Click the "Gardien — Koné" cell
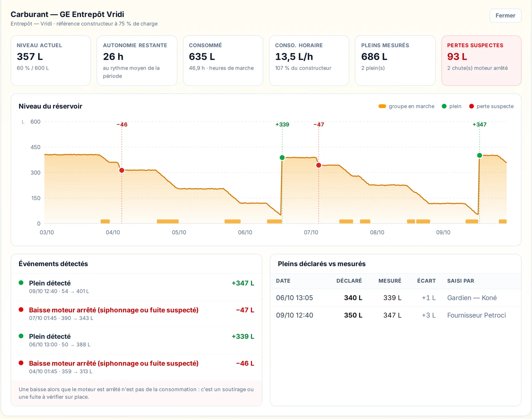Screen dimensions: 532x419 pos(472,298)
